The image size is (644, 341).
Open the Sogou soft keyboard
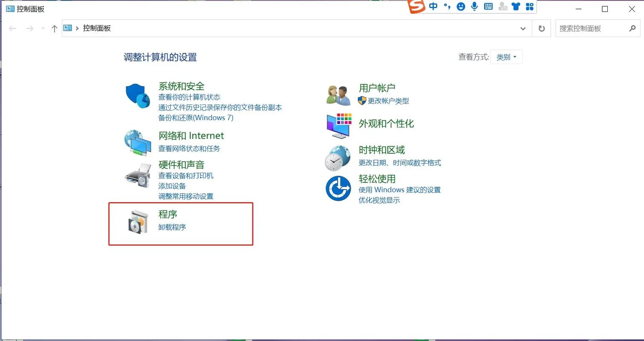tap(488, 6)
